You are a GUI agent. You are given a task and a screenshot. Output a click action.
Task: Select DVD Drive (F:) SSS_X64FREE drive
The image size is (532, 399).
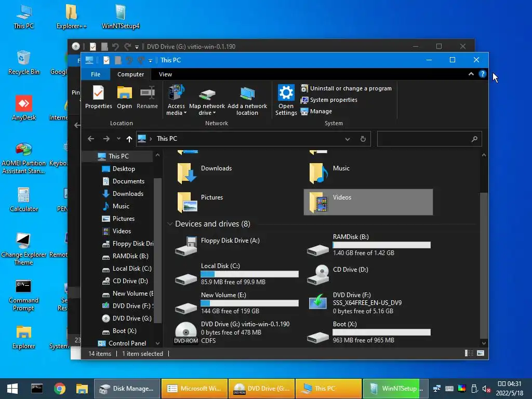(x=369, y=303)
